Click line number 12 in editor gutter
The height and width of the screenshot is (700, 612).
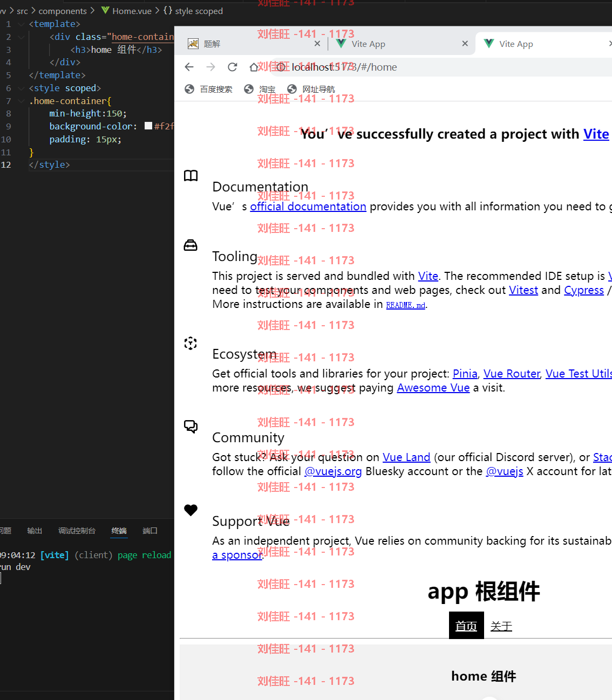click(x=6, y=165)
